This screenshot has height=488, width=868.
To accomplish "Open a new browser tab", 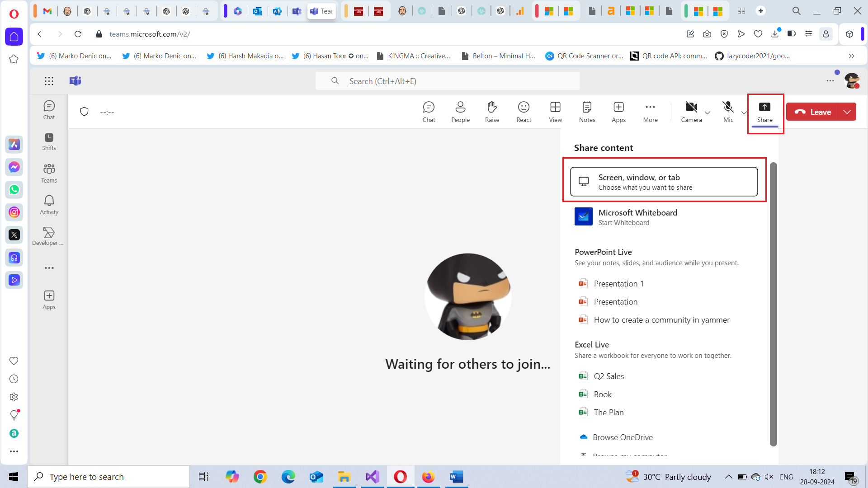I will point(761,11).
